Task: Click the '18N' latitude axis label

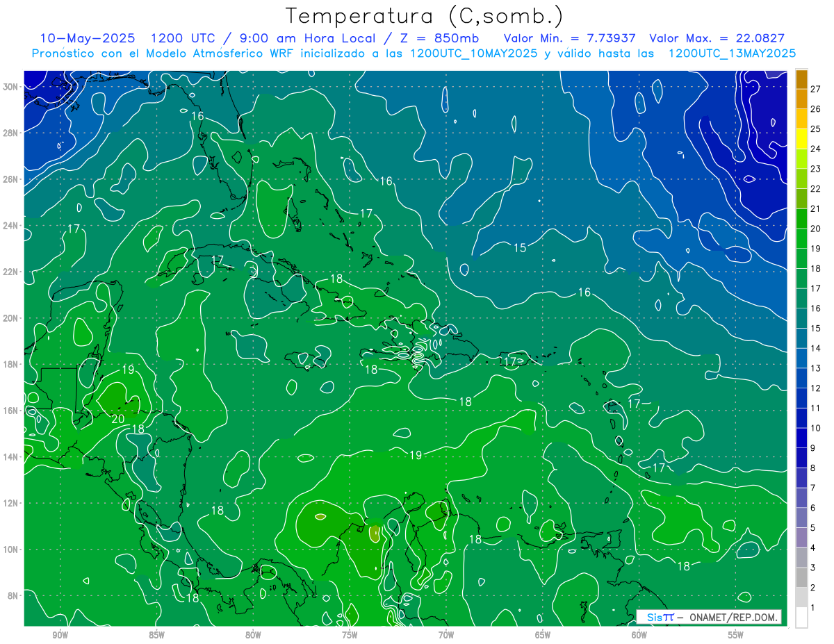Action: (x=10, y=364)
